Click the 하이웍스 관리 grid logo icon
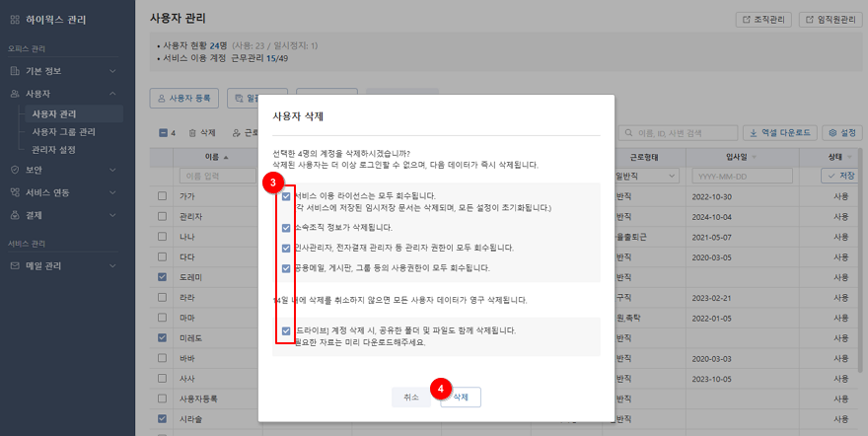This screenshot has height=436, width=868. click(16, 20)
